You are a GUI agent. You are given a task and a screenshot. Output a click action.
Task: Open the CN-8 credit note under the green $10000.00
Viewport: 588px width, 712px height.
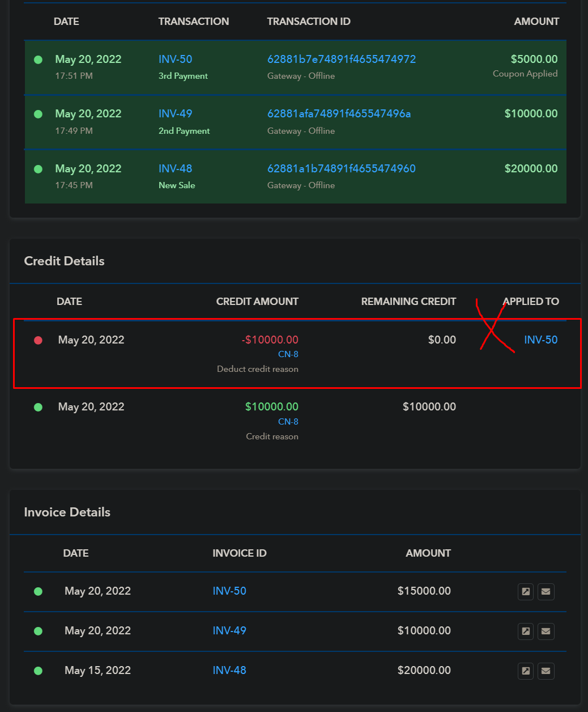click(288, 422)
